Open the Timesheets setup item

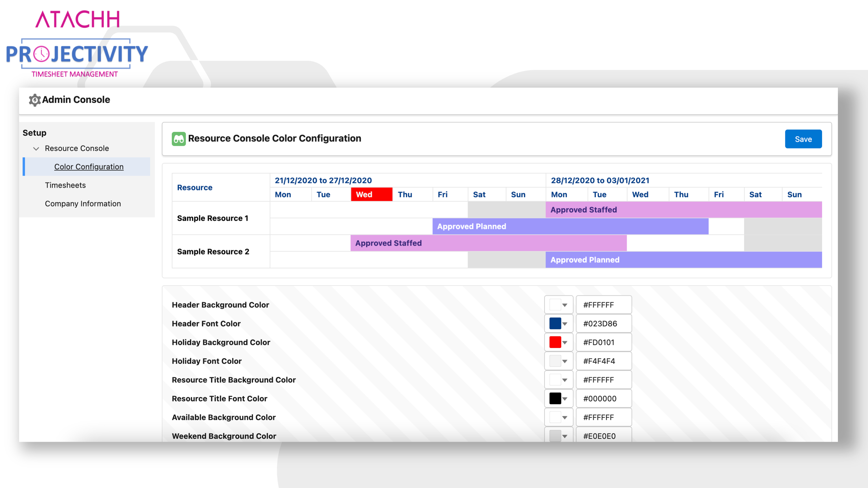tap(65, 185)
